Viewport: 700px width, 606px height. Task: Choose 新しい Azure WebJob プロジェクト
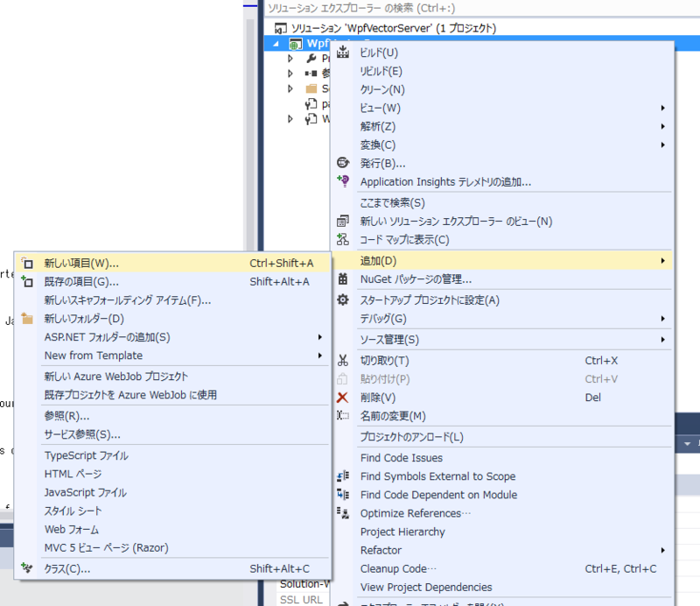coord(172,377)
